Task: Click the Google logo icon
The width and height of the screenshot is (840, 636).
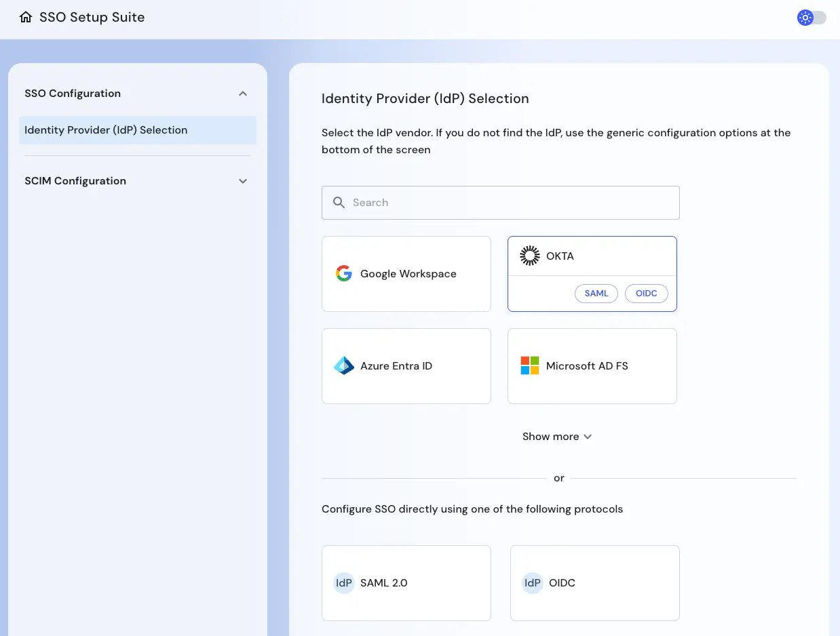Action: (344, 274)
